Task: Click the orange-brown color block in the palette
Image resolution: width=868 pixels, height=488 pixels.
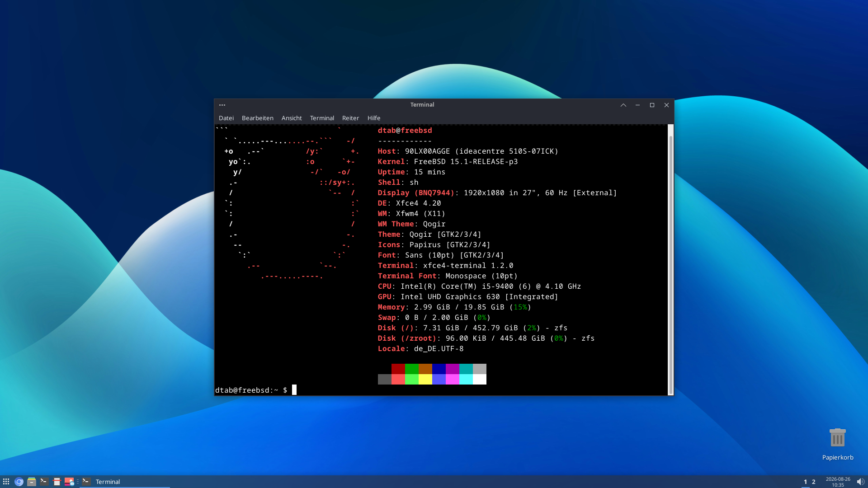Action: coord(425,369)
